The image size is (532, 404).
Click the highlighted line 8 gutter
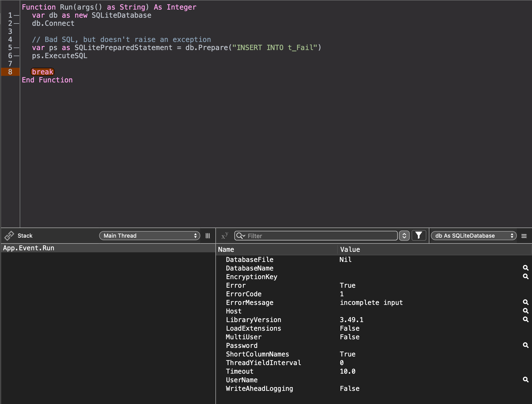10,72
